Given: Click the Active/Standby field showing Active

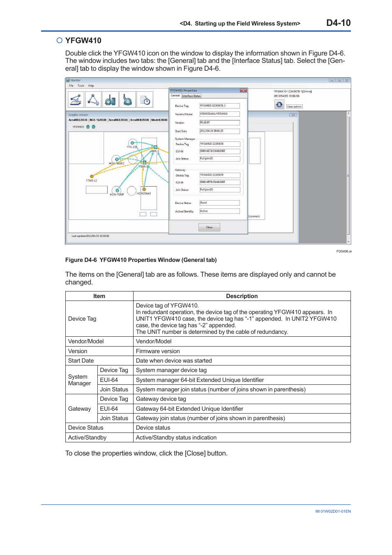Looking at the screenshot, I should [x=219, y=211].
